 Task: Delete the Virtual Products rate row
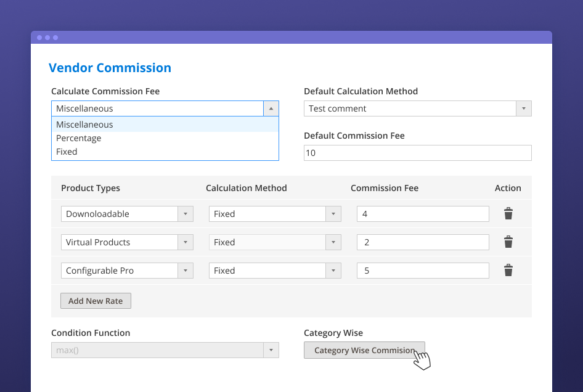(508, 242)
